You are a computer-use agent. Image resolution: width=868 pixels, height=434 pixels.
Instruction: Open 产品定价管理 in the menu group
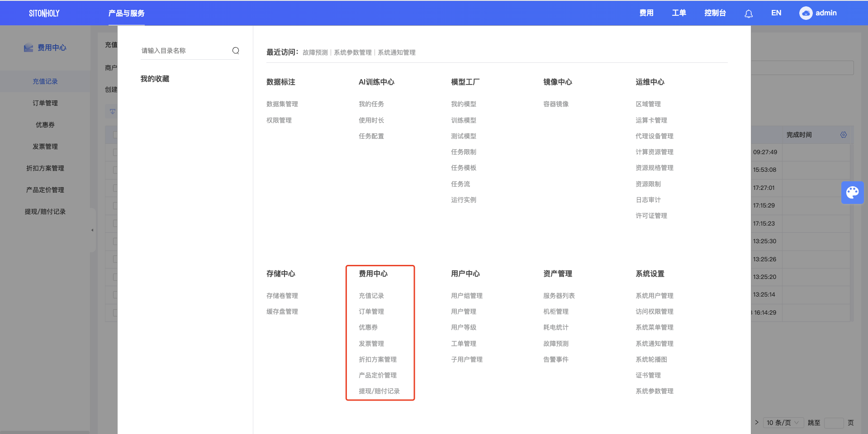(378, 375)
